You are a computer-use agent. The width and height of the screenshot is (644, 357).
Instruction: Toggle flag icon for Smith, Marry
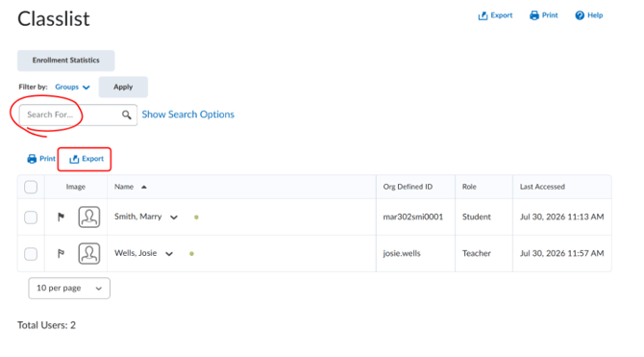click(61, 217)
